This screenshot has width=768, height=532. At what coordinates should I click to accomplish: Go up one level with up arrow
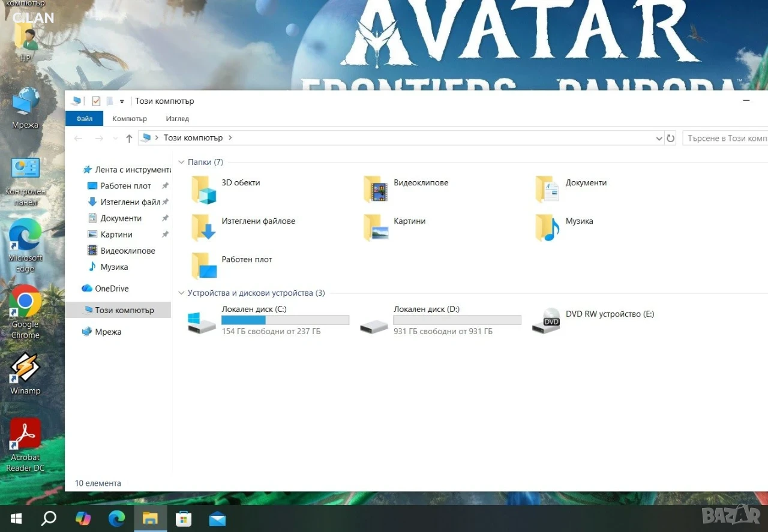[129, 139]
